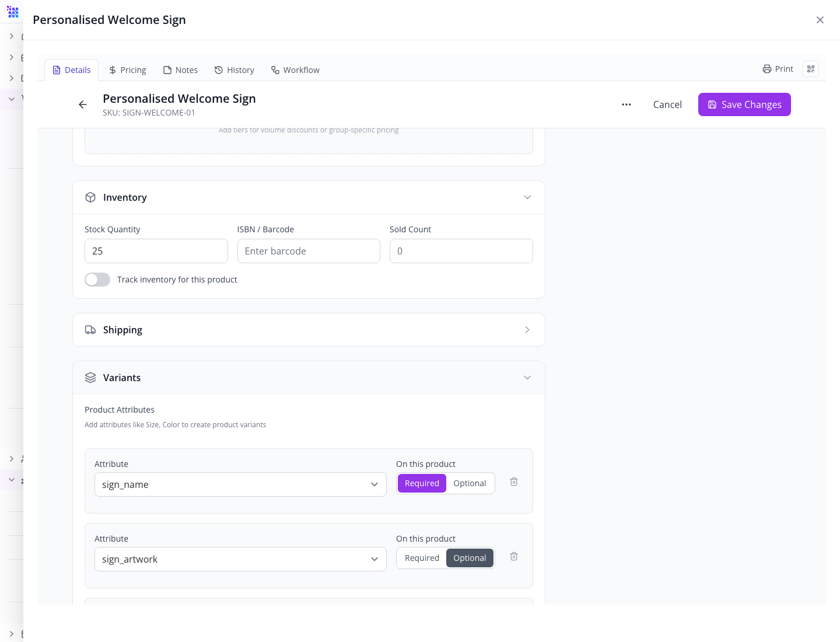Open the Notes tab
Screen dimensions: 840x642
[180, 70]
